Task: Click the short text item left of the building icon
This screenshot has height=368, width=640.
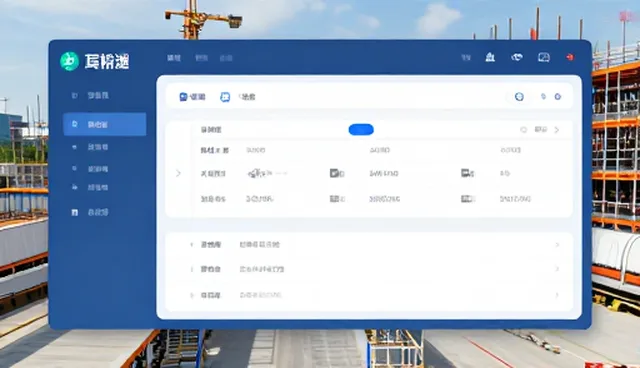Action: coord(466,58)
